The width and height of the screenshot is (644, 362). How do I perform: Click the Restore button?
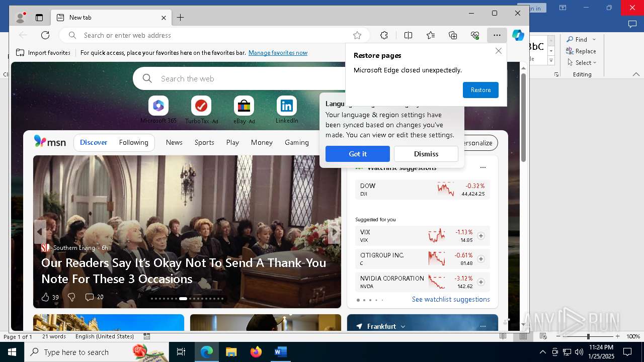pyautogui.click(x=480, y=90)
